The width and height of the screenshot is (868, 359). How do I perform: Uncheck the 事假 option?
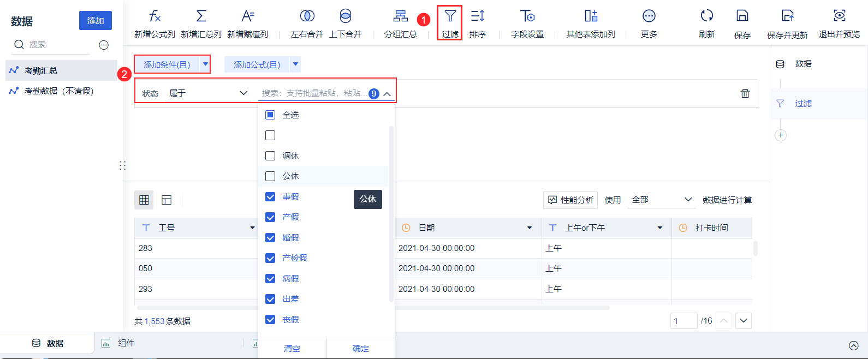point(270,197)
